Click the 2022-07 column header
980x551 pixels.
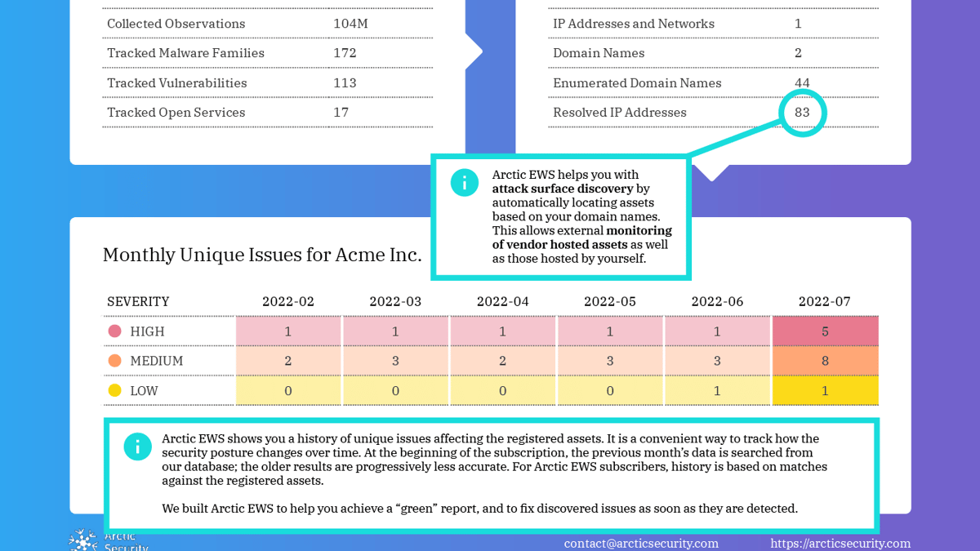tap(825, 302)
